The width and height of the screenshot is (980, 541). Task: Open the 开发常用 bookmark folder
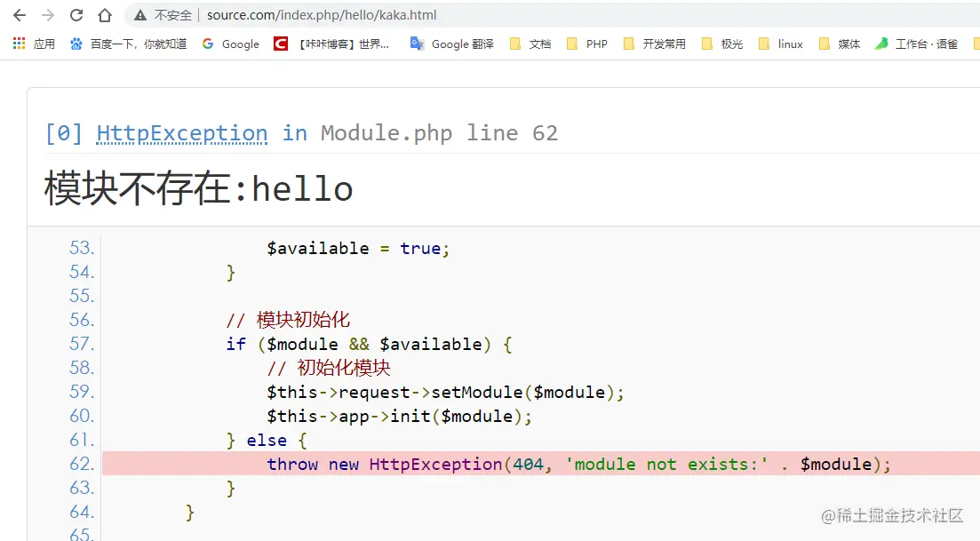tap(655, 44)
